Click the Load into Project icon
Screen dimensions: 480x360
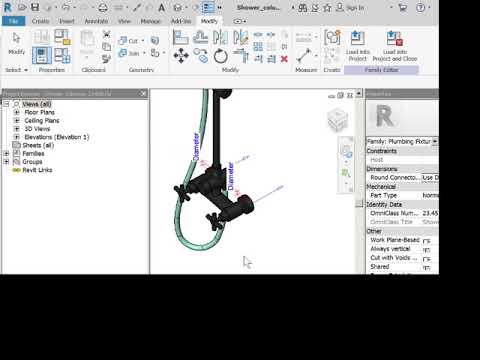click(357, 46)
